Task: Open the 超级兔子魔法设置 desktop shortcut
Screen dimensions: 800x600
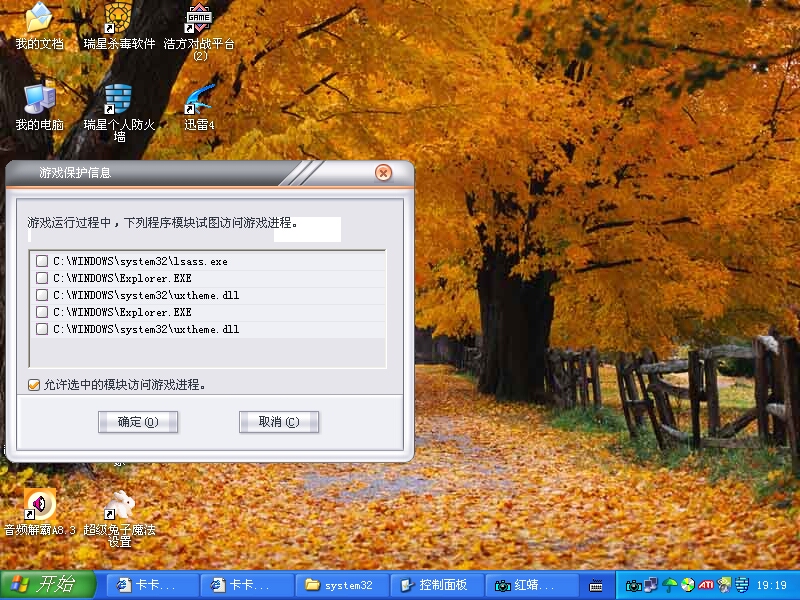Action: coord(119,518)
